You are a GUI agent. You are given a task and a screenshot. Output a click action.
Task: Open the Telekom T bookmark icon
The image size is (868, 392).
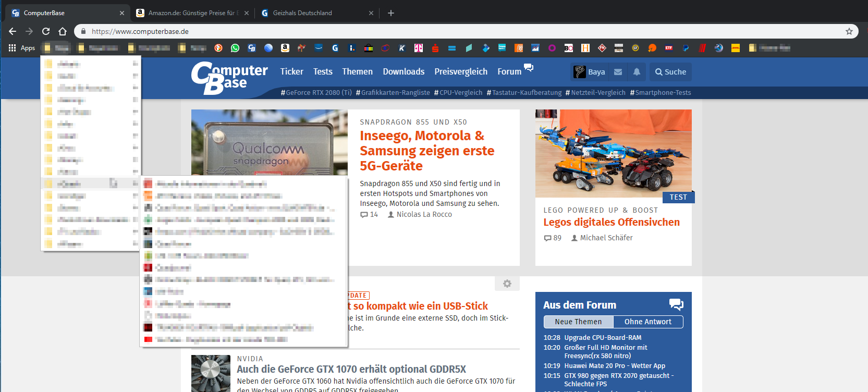[x=419, y=48]
